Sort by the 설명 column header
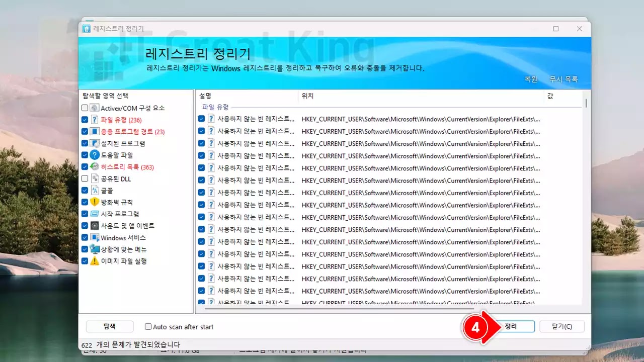This screenshot has width=644, height=362. click(x=247, y=96)
